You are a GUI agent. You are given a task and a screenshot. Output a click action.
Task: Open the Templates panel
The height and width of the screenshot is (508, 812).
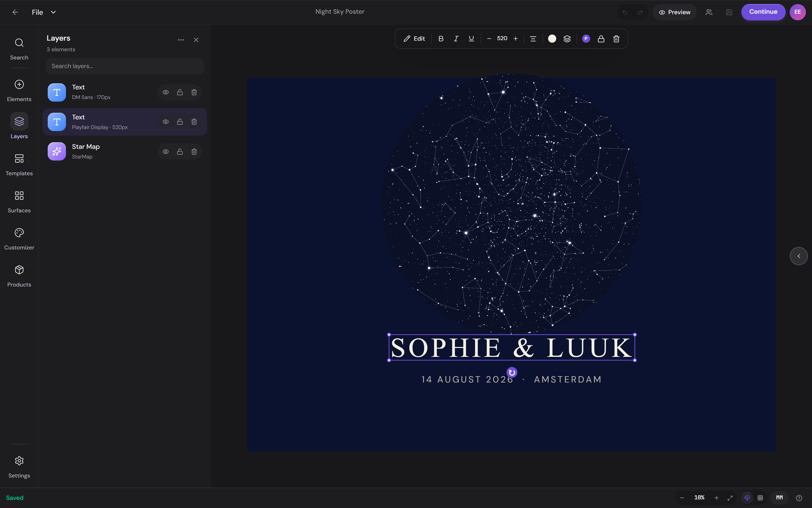pos(19,165)
